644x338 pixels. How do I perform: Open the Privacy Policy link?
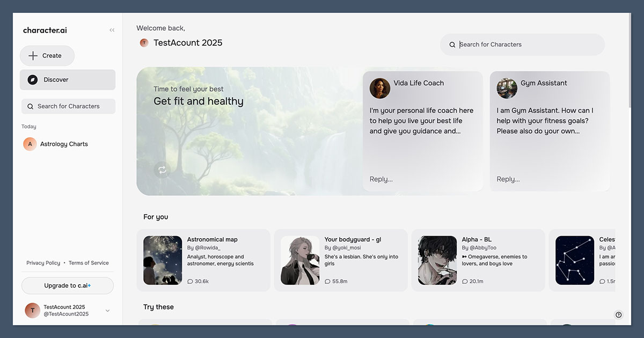click(x=43, y=262)
